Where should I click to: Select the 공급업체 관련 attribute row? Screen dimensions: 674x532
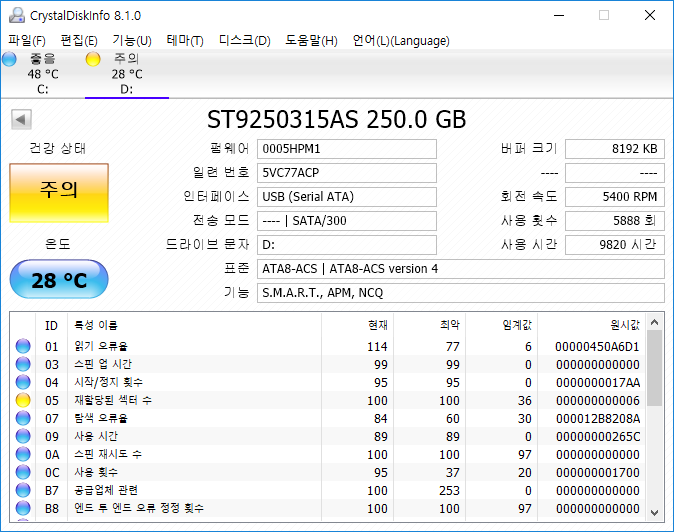328,490
